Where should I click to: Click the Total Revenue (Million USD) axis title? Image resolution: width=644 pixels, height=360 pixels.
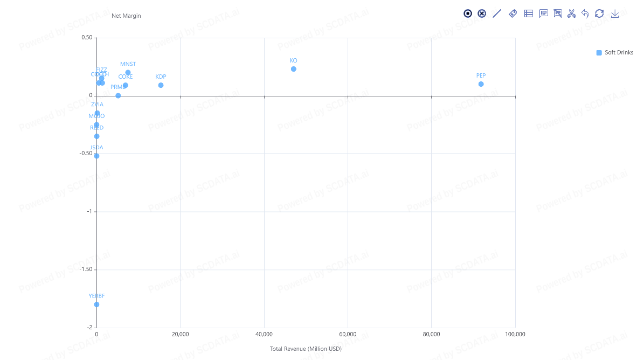pos(306,349)
